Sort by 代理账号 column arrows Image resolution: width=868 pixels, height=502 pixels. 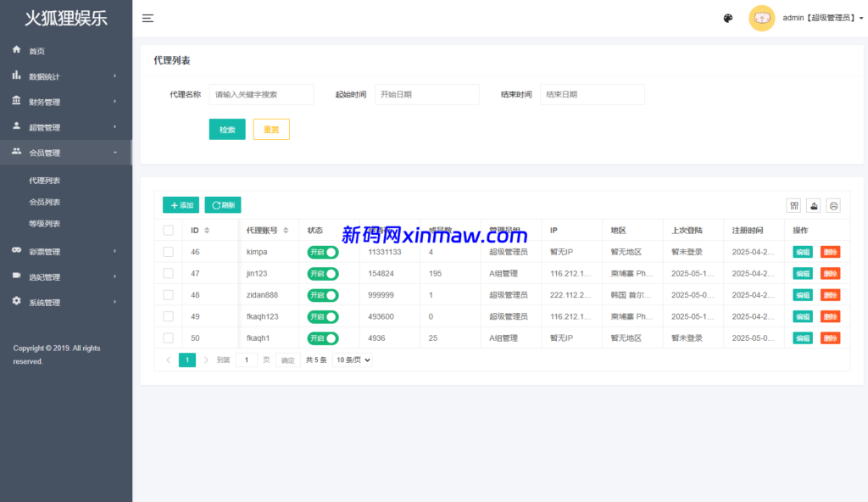tap(286, 231)
